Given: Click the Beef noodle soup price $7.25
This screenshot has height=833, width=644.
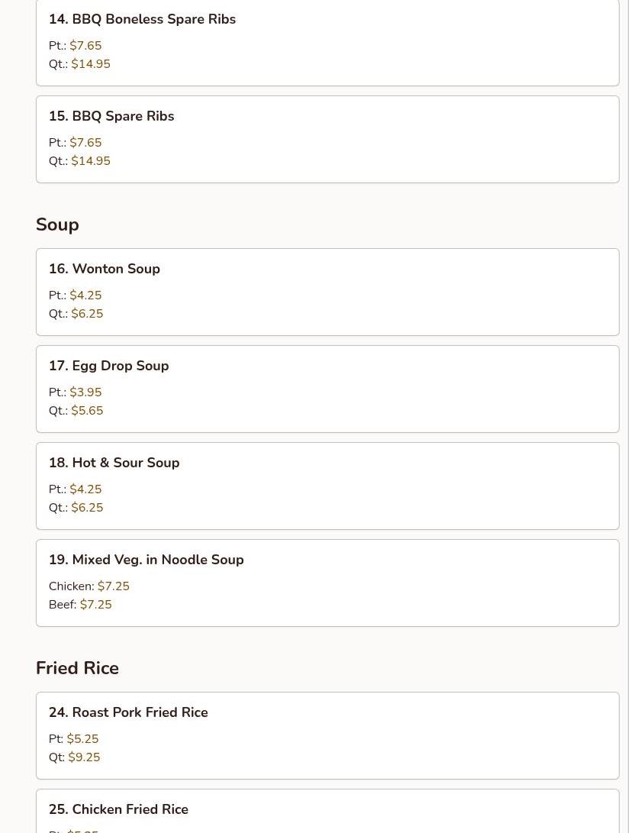Looking at the screenshot, I should [x=95, y=605].
